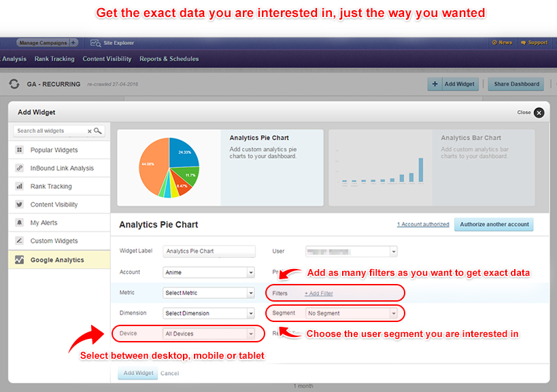Screen dimensions: 557x392
Task: Clear the widget search with x icon
Action: tap(90, 131)
